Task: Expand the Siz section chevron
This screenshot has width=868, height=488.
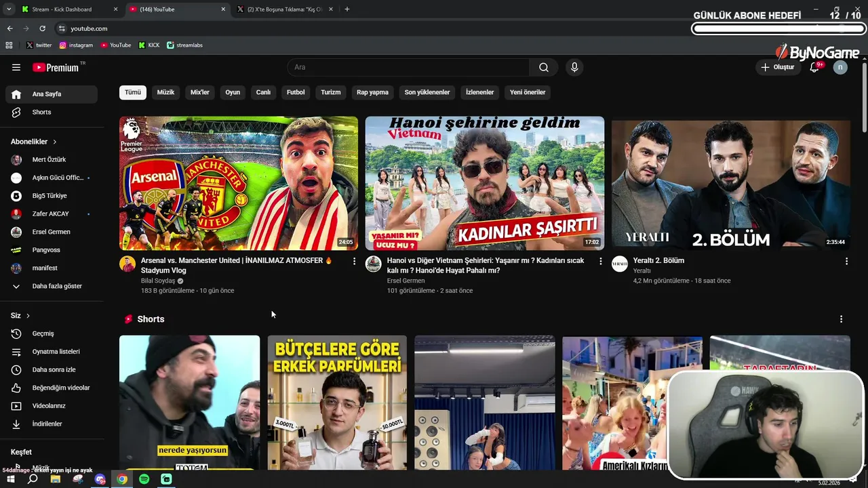Action: coord(28,316)
